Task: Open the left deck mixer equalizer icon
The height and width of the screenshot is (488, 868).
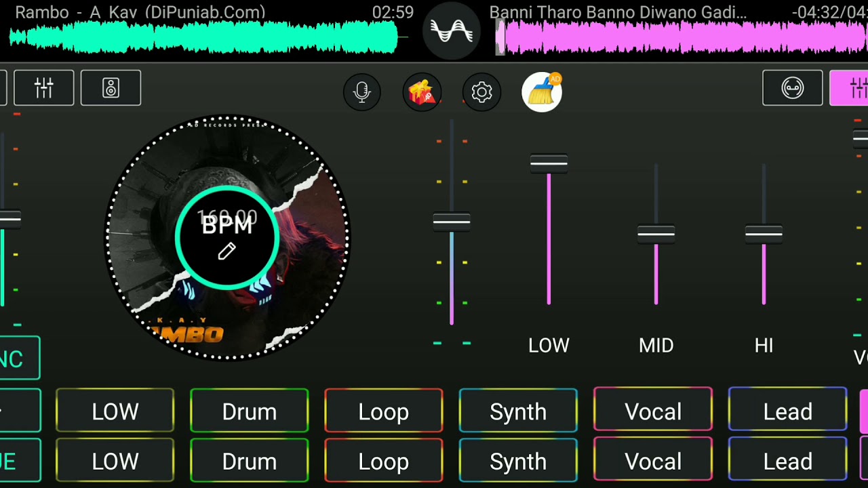Action: pos(44,88)
